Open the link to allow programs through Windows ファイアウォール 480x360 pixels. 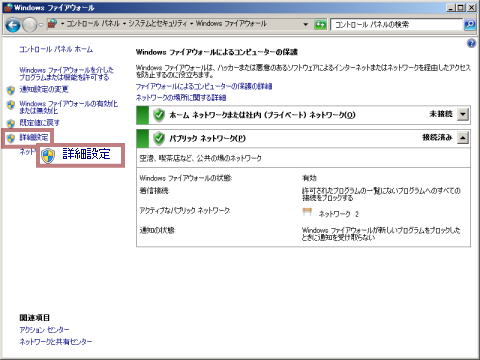pyautogui.click(x=66, y=74)
